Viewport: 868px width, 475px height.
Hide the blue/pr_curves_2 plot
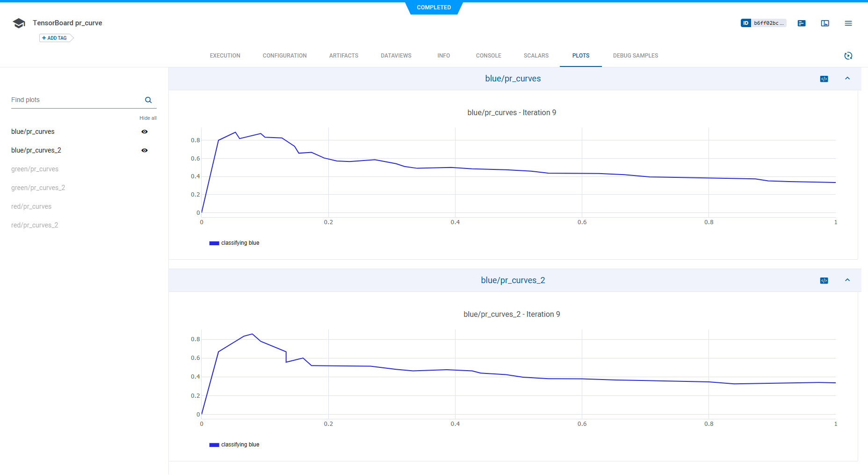(145, 151)
